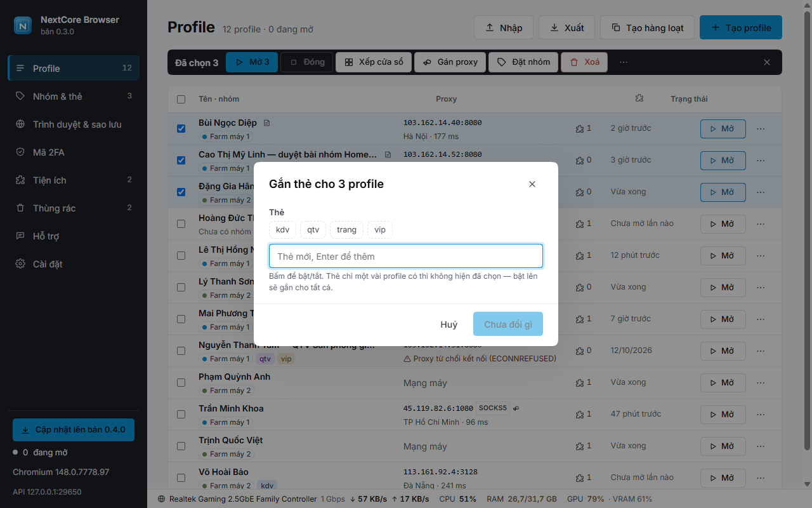Click the Cài đặt gear icon
Viewport: 812px width, 508px height.
pos(20,264)
